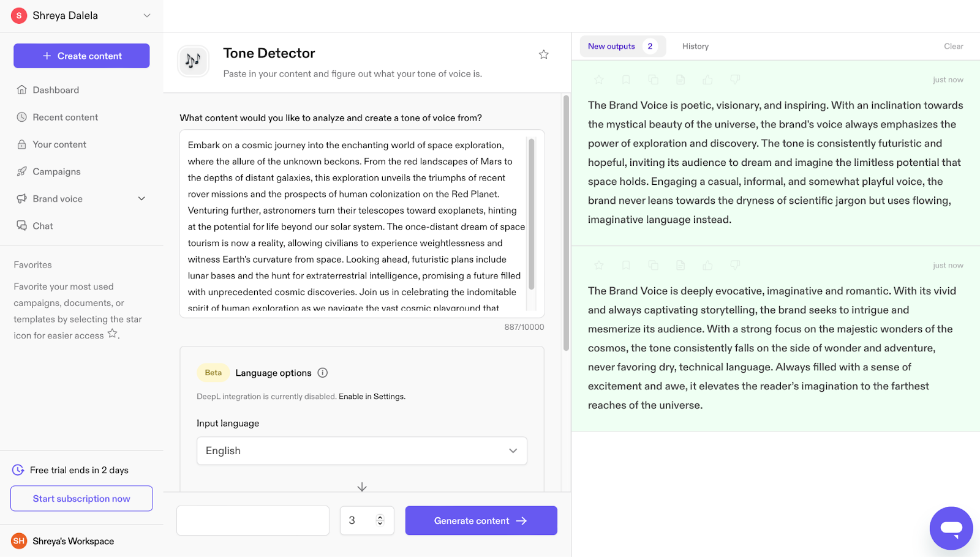Copy the first output about poetic Brand Voice
Image resolution: width=980 pixels, height=557 pixels.
click(x=654, y=80)
